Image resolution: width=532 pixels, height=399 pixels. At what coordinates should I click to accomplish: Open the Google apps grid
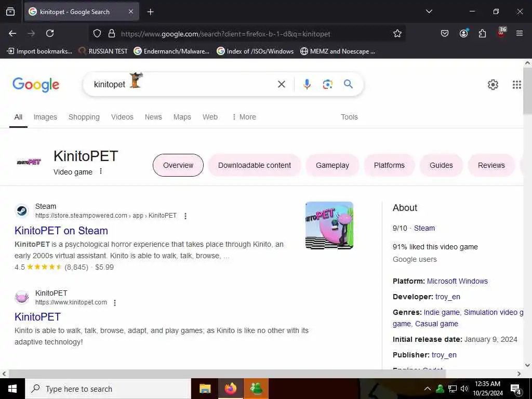(516, 85)
